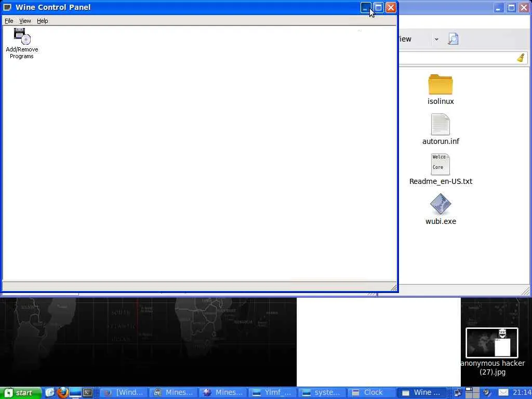532x399 pixels.
Task: Click the show desktop quick launch icon
Action: click(75, 393)
